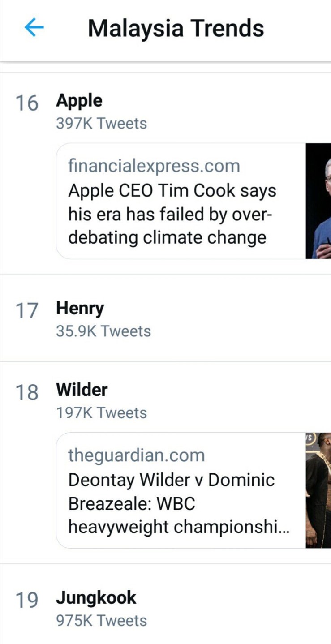The height and width of the screenshot is (644, 331).
Task: Open the financialexpress.com source link
Action: point(154,166)
